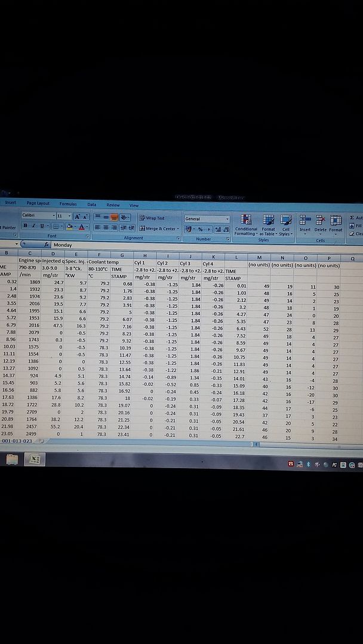The width and height of the screenshot is (363, 644).
Task: Select column header M
Action: tap(259, 257)
